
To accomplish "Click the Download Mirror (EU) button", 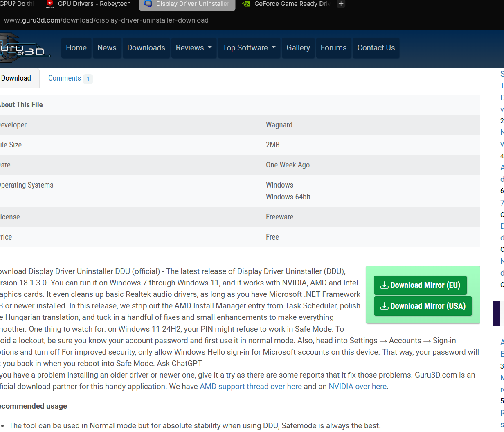I will pos(420,285).
